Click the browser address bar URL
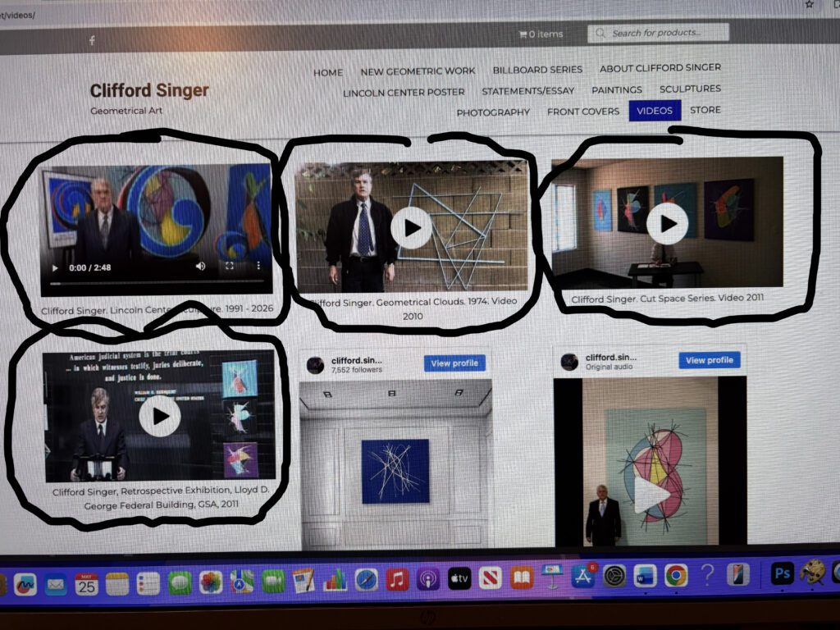The image size is (840, 630). 18,15
